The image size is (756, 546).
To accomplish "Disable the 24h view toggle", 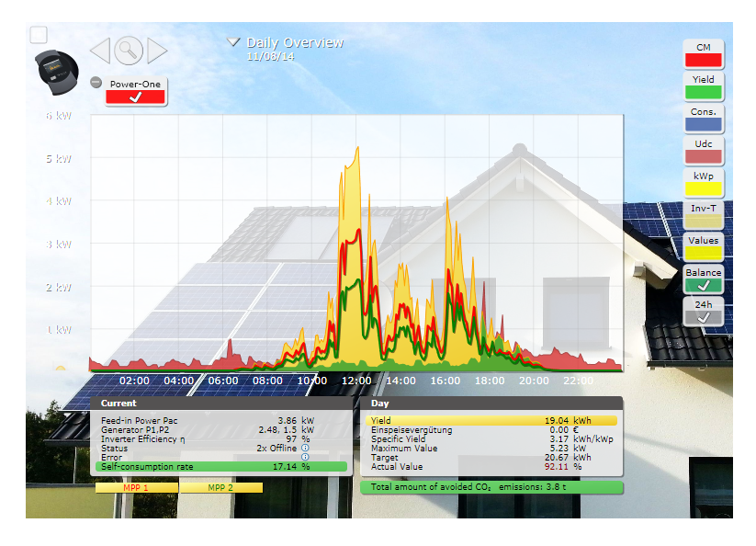I will coord(704,312).
